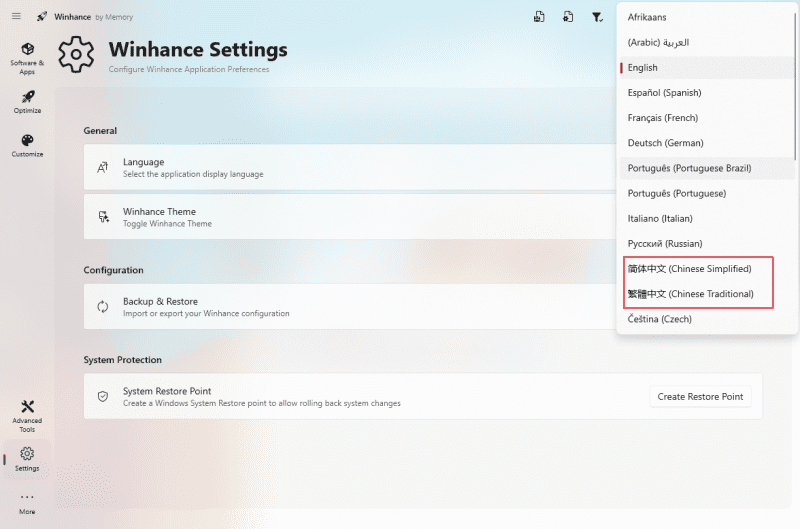The image size is (800, 529).
Task: Click the General section heading
Action: coord(100,131)
